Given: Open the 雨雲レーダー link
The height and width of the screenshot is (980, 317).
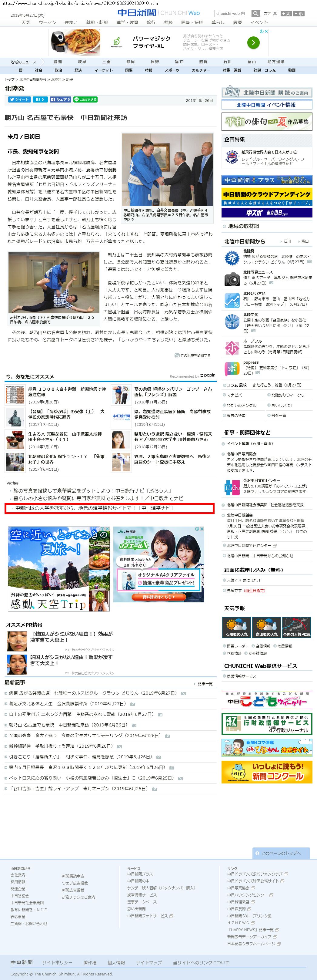Looking at the screenshot, I should coord(238,646).
